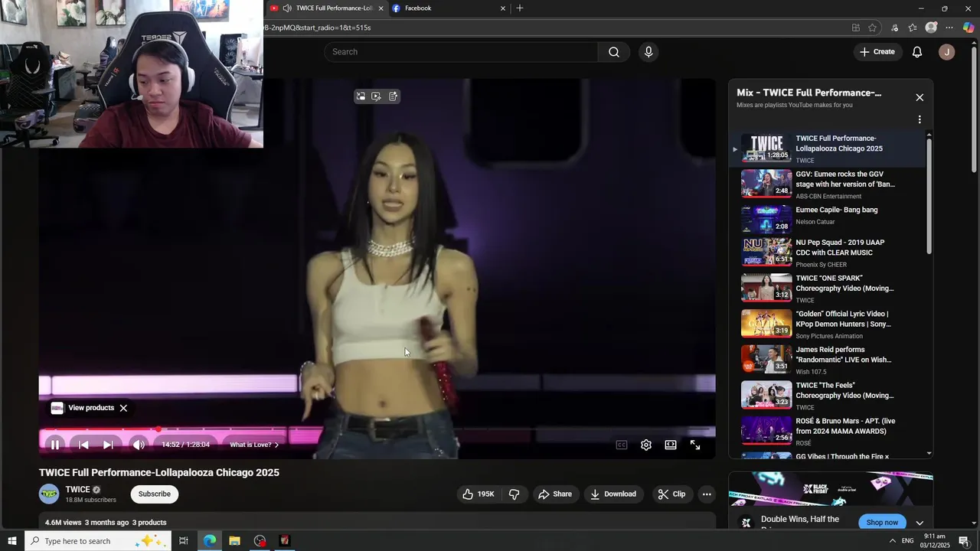Download the video
Screen dimensions: 980x551
pyautogui.click(x=613, y=494)
